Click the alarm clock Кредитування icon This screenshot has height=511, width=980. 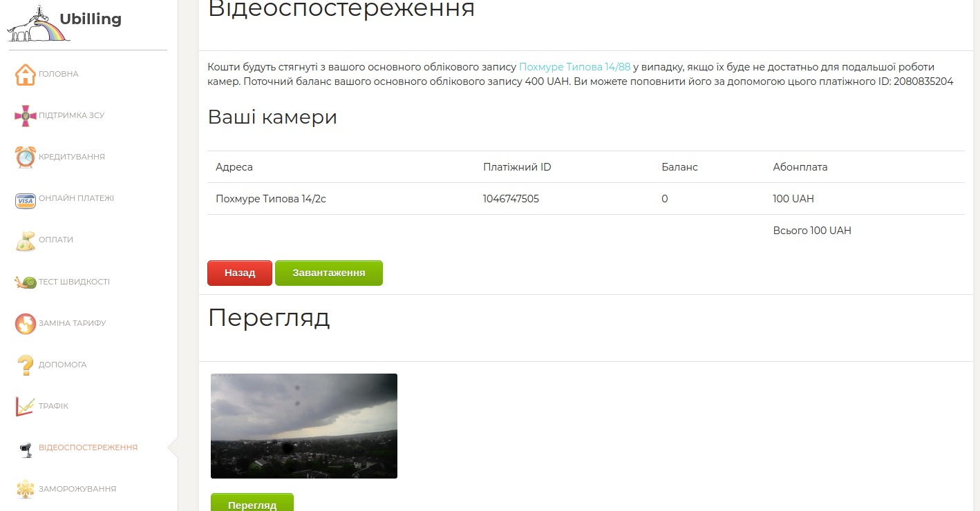pos(25,157)
